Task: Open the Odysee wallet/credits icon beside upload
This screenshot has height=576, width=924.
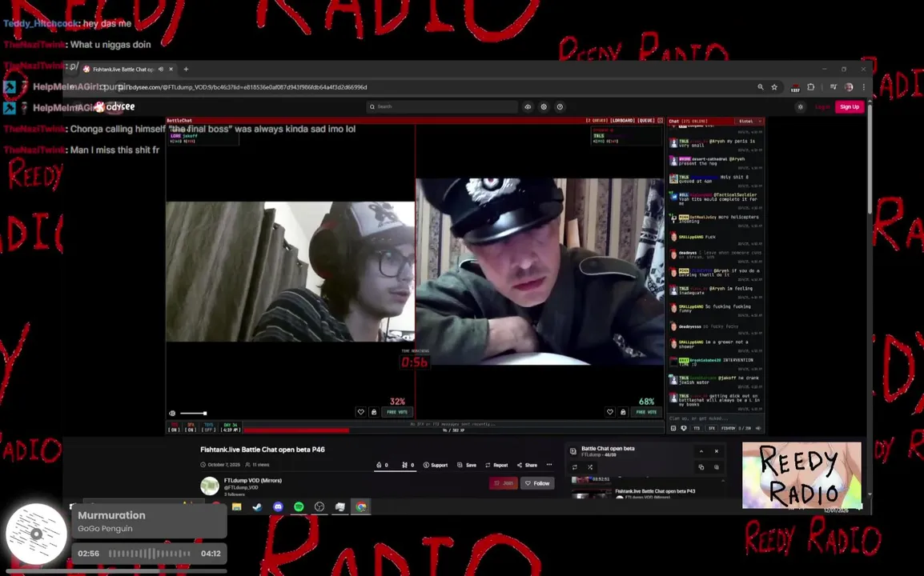Action: pos(544,106)
